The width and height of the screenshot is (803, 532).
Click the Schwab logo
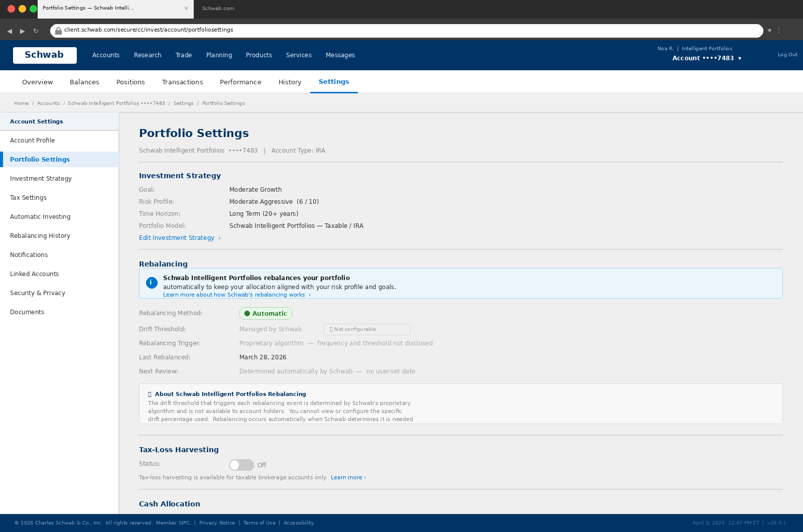click(45, 55)
